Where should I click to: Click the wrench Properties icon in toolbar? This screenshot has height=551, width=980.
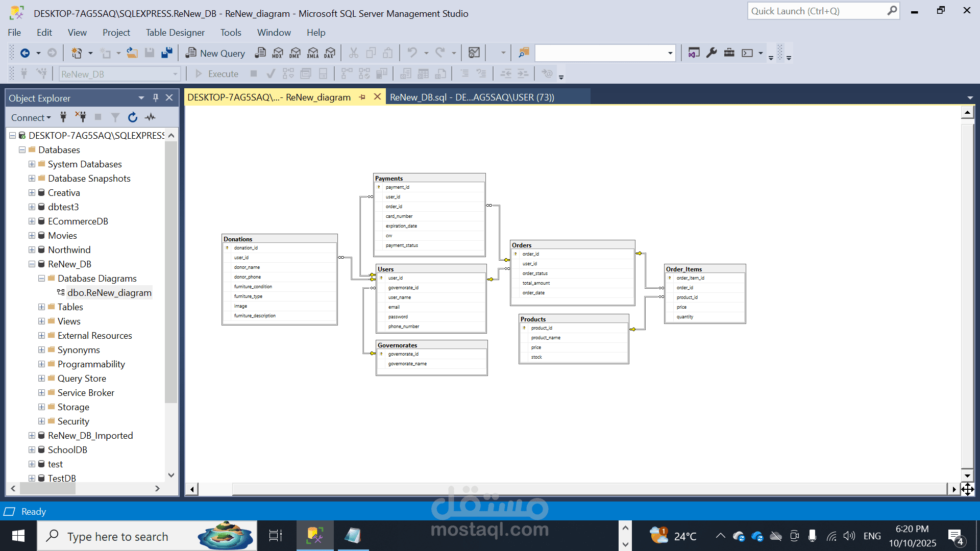point(712,53)
